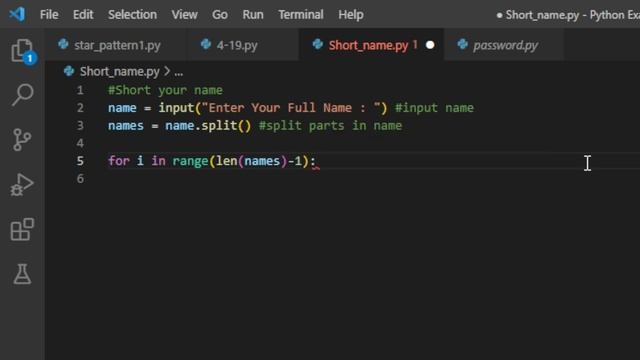The height and width of the screenshot is (360, 640).
Task: Click line number 2 in gutter
Action: pyautogui.click(x=80, y=108)
